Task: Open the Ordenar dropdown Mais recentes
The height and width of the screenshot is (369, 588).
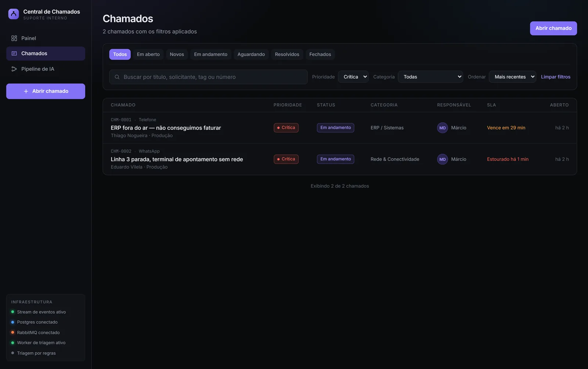Action: [x=512, y=77]
